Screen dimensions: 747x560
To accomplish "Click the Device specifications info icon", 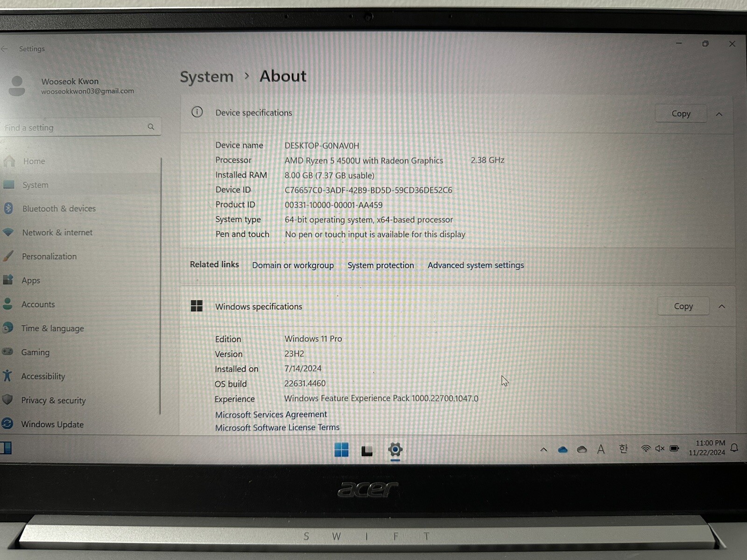I will click(x=197, y=112).
